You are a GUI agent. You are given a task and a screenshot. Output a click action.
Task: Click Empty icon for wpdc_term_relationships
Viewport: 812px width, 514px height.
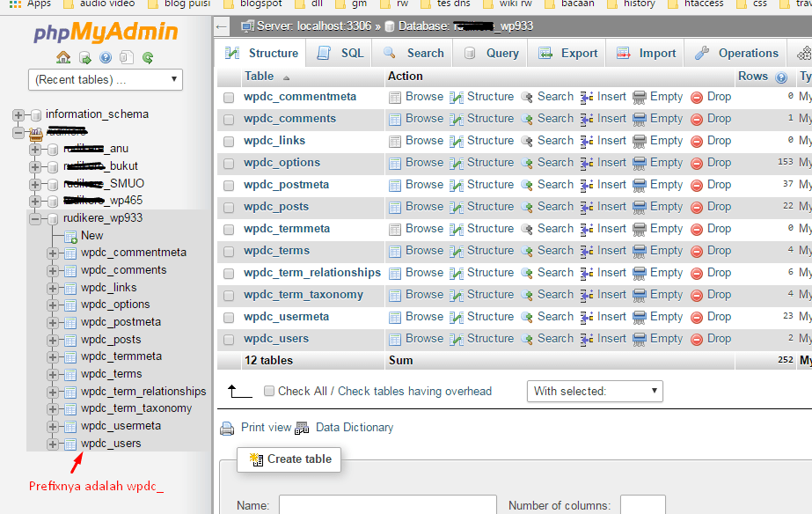[640, 274]
